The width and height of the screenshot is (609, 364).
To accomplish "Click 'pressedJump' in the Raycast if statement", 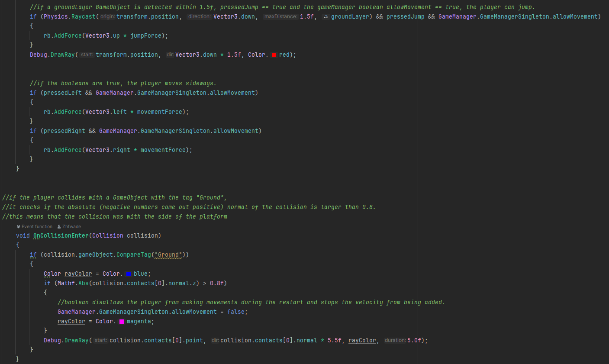I will click(406, 16).
